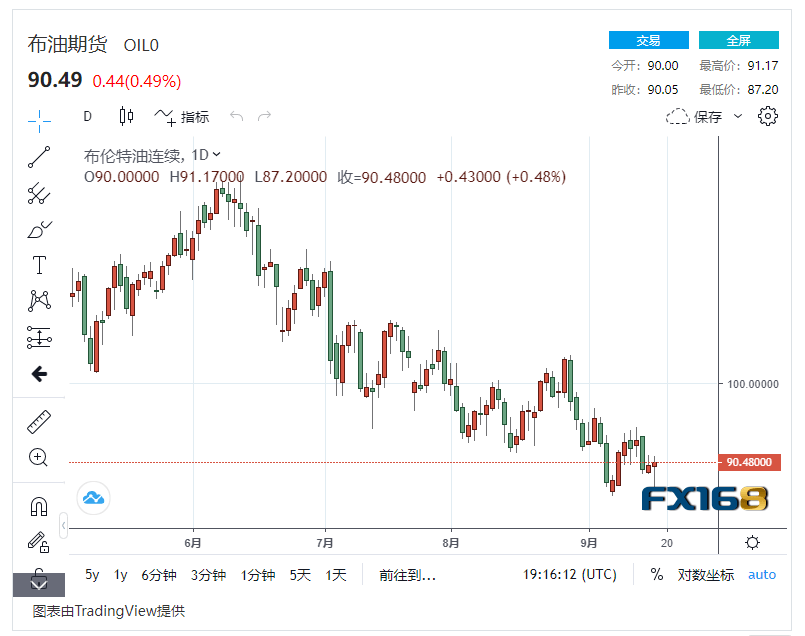The width and height of the screenshot is (805, 636).
Task: Select the 5天 range
Action: click(300, 574)
